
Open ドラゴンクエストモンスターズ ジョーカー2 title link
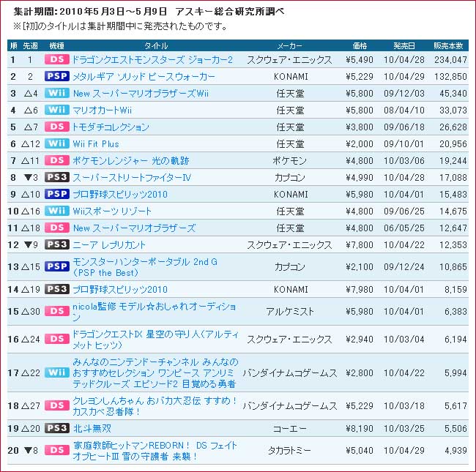tap(152, 60)
